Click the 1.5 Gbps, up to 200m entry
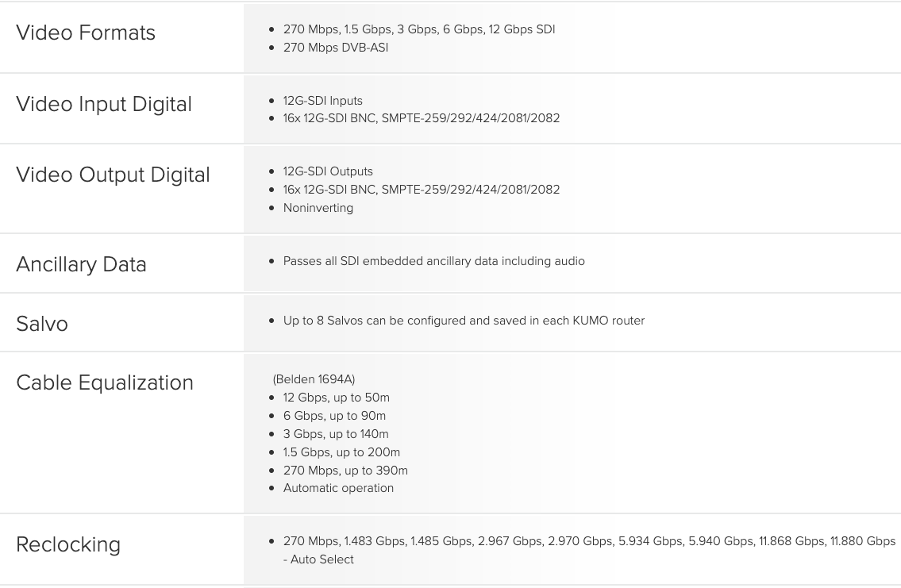The image size is (901, 588). click(341, 452)
